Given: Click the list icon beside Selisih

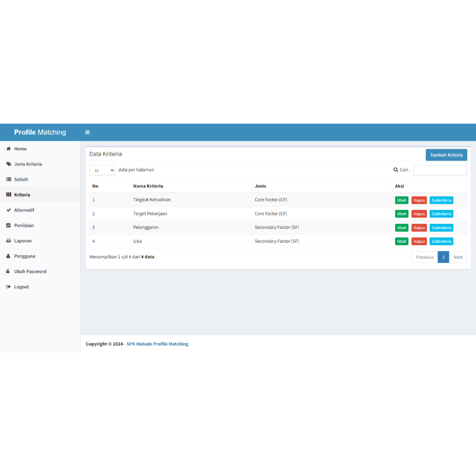Looking at the screenshot, I should coord(8,179).
